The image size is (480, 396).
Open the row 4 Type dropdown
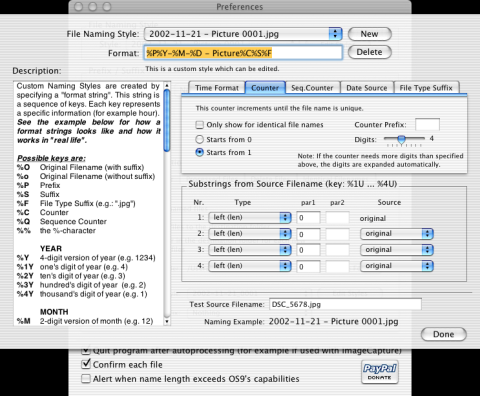250,266
